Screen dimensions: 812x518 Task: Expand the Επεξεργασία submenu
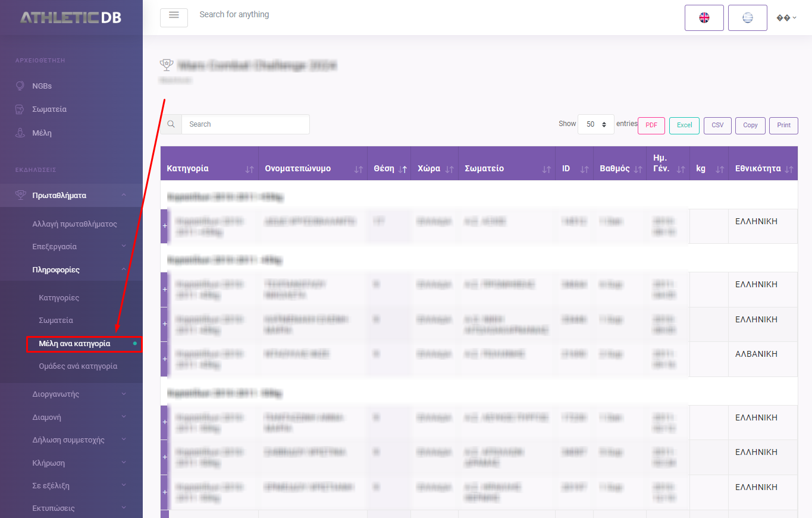pyautogui.click(x=71, y=246)
